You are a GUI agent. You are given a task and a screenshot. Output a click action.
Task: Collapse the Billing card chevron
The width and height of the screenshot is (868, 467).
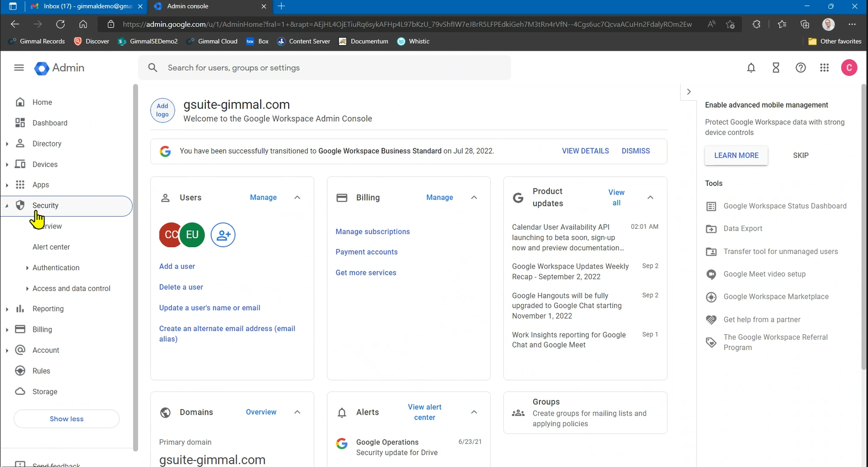tap(474, 198)
